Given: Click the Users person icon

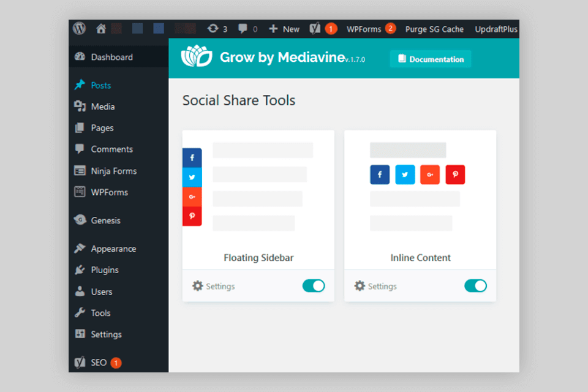Looking at the screenshot, I should (x=80, y=291).
